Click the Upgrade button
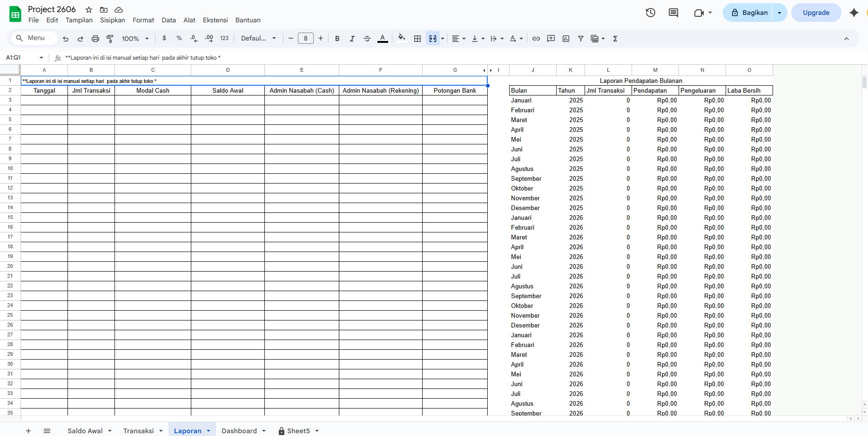 coord(816,13)
